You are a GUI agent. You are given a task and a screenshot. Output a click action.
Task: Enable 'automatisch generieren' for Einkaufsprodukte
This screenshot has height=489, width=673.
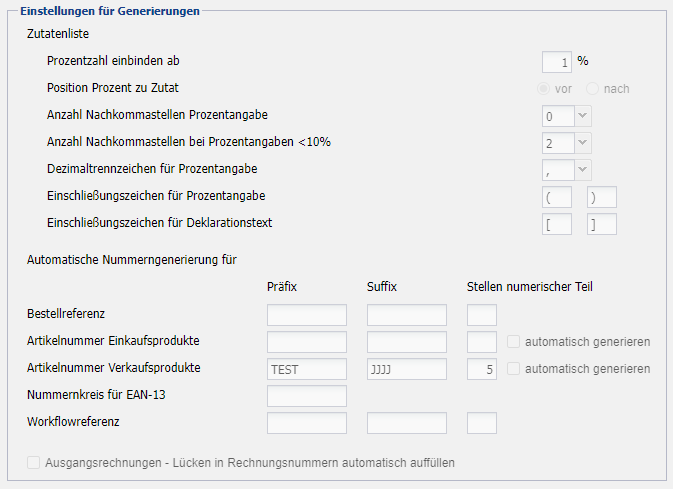tap(514, 342)
